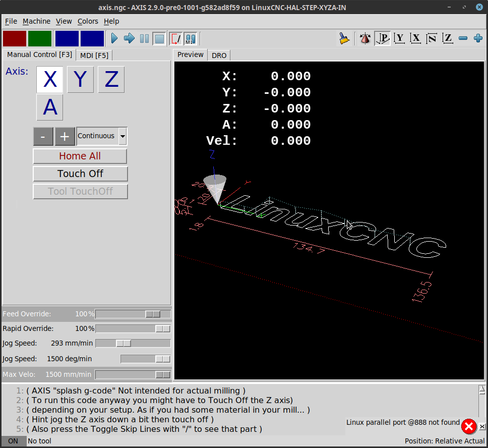Jog negative with minus button

click(43, 136)
